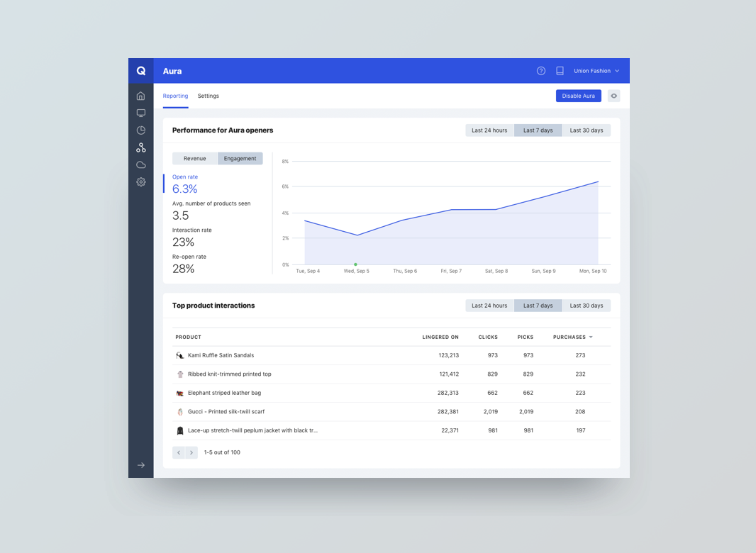Switch to the Settings tab
This screenshot has height=553, width=756.
(209, 96)
